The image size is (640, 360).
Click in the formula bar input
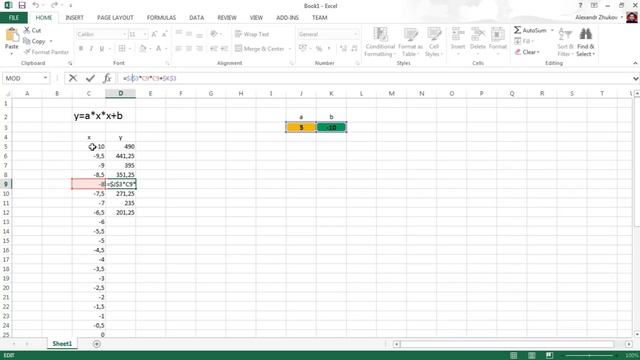coord(373,78)
